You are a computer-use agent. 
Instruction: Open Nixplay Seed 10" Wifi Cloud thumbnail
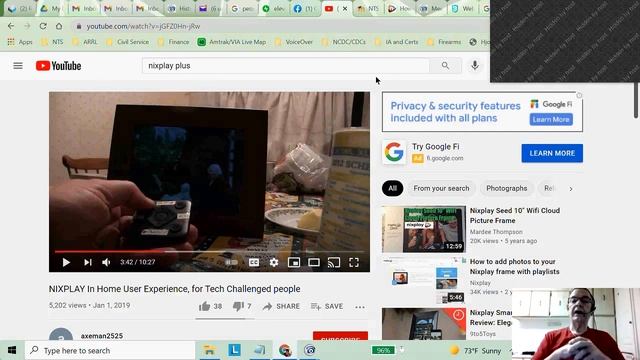click(x=424, y=229)
